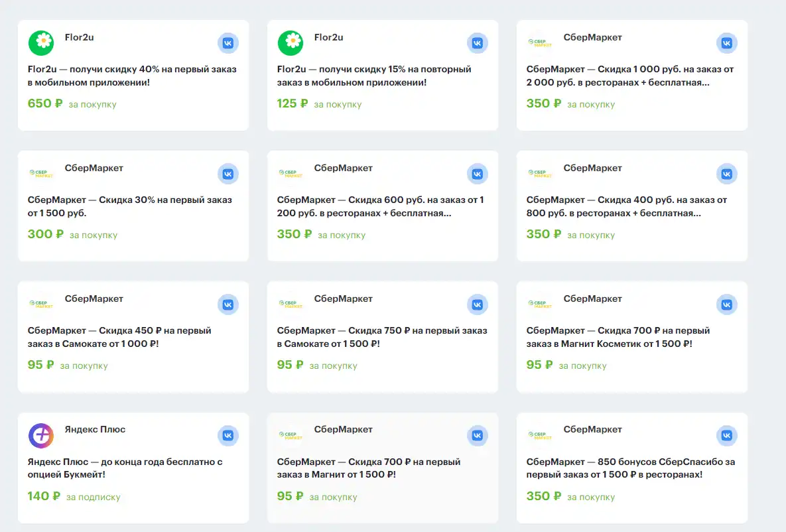
Task: Click the 140 ₽ за подписку reward
Action: click(74, 496)
